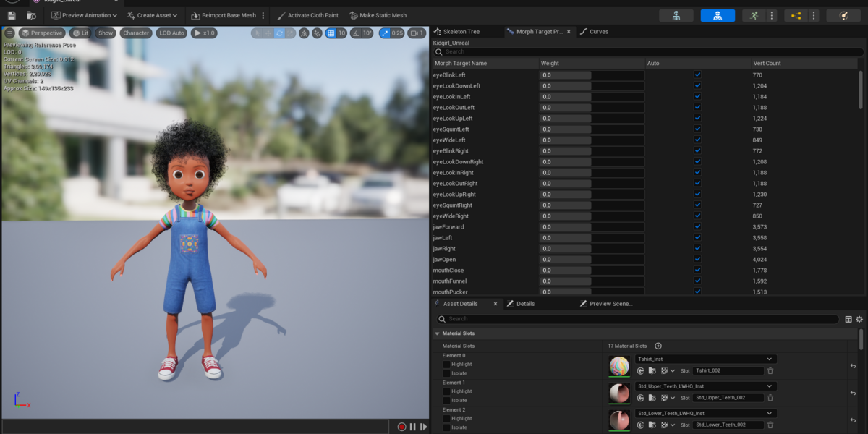Screen dimensions: 868x434
Task: Open the Details tab
Action: 521,304
